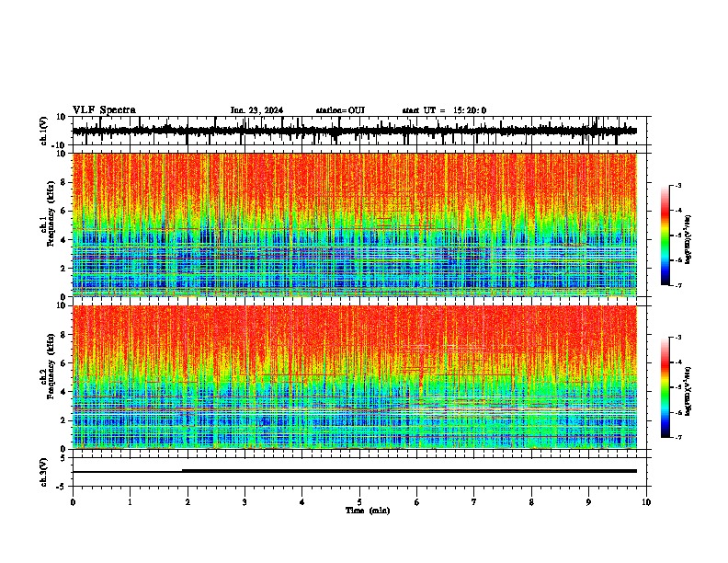Click the ch.1 spectrogram color scale bar
This screenshot has width=728, height=563.
(665, 236)
